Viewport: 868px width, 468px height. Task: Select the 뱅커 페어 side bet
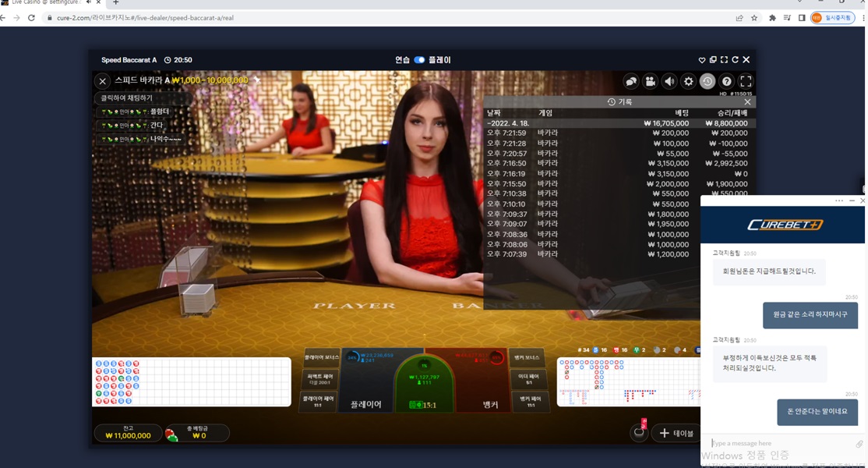click(x=531, y=402)
